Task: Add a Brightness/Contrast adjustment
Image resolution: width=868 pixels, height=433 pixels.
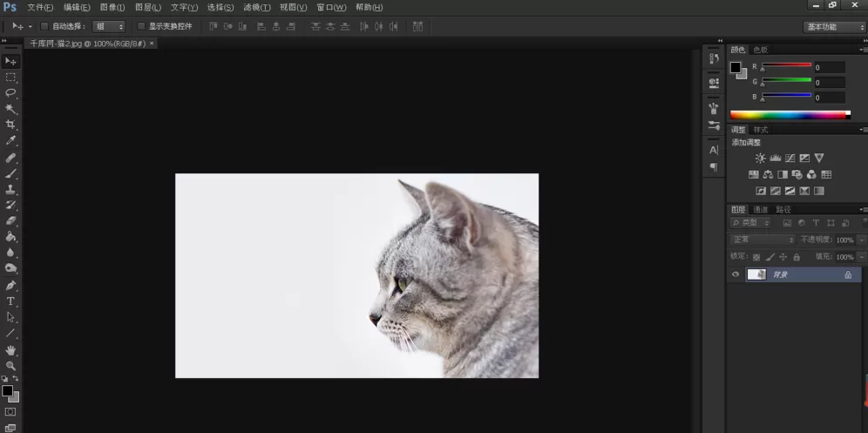Action: 761,159
